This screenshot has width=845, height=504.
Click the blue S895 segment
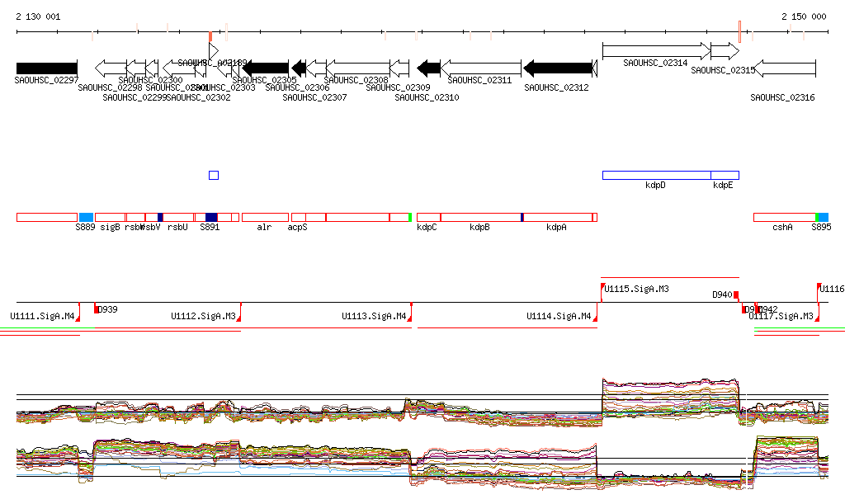(824, 218)
